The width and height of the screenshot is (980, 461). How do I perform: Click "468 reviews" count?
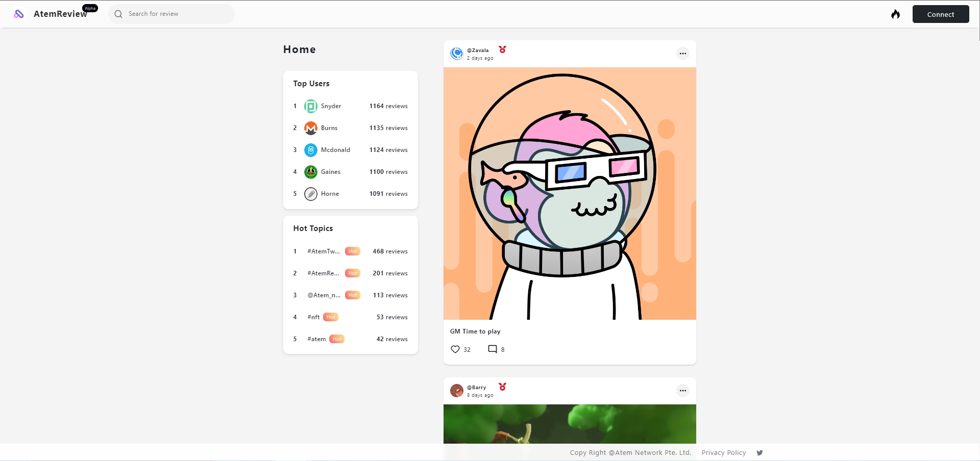coord(390,251)
